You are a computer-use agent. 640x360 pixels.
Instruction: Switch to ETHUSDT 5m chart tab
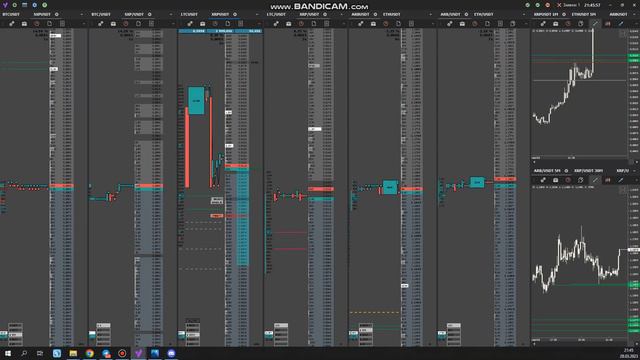(584, 14)
